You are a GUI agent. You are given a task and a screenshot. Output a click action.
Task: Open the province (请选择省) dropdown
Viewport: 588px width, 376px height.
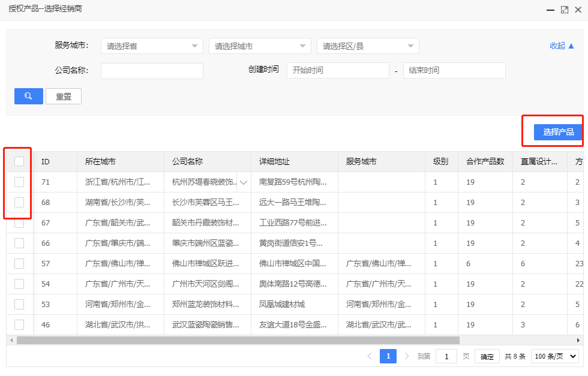pos(152,46)
